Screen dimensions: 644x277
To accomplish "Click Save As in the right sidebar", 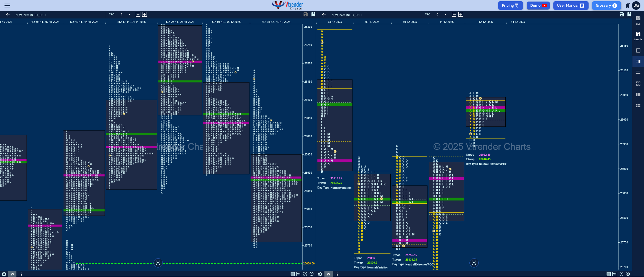I will [x=638, y=36].
